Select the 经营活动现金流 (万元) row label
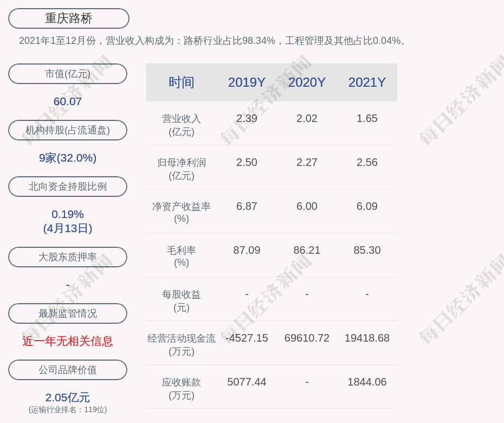 coord(182,345)
